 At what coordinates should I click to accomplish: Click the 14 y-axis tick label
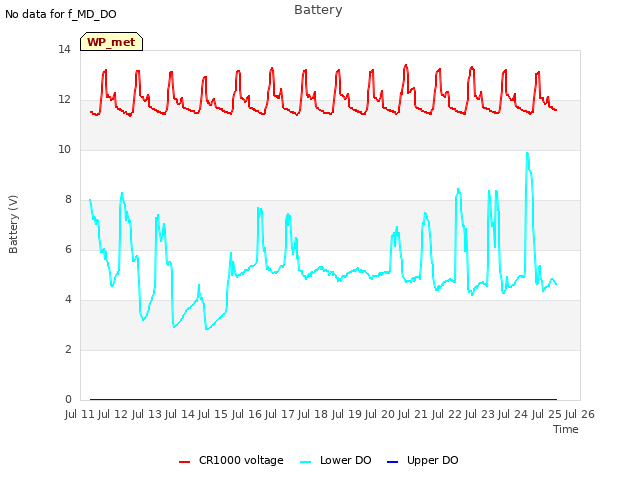tap(64, 50)
